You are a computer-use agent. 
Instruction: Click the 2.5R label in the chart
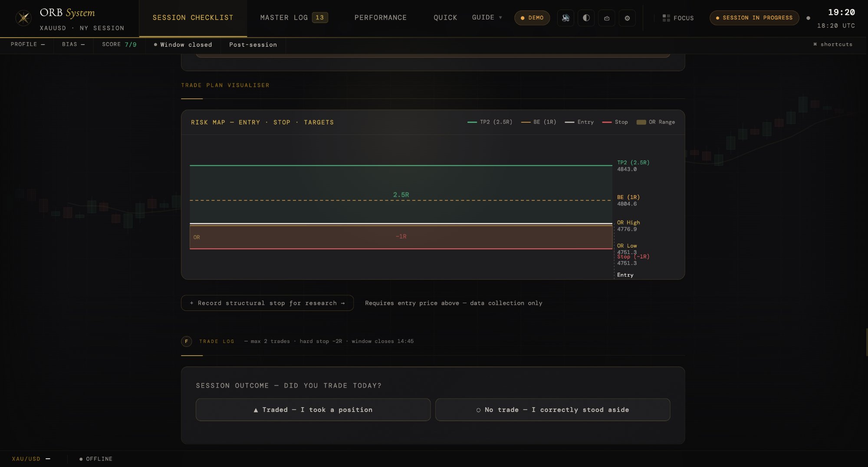tap(401, 195)
